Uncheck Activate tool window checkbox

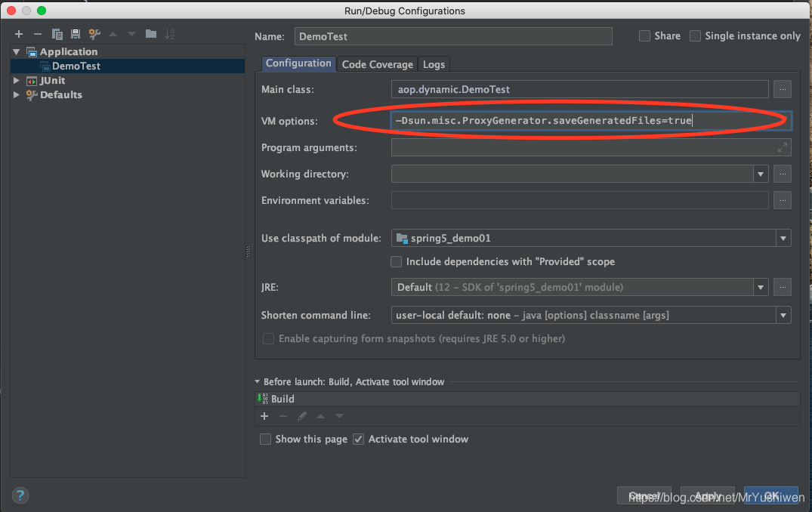point(358,439)
